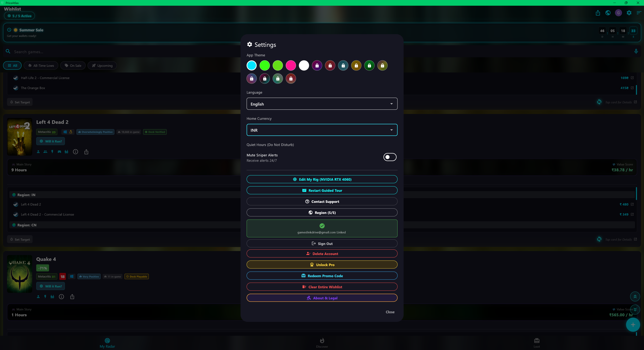
Task: Open external link for The Orange Box price
Action: [632, 88]
